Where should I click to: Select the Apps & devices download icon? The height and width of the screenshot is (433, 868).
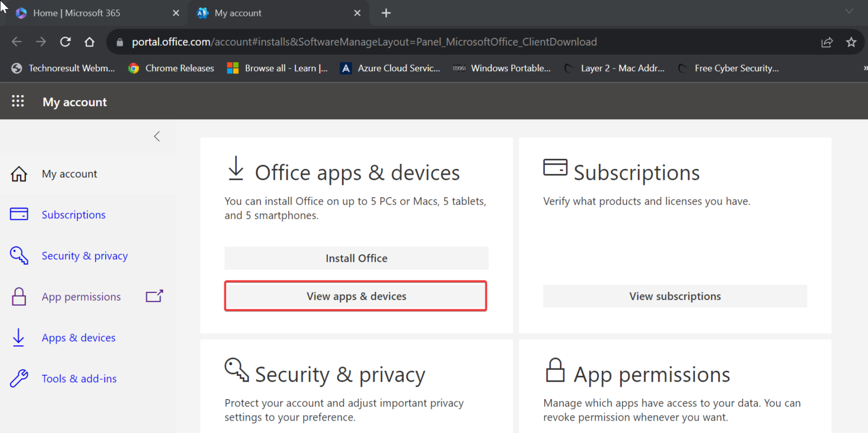point(19,337)
